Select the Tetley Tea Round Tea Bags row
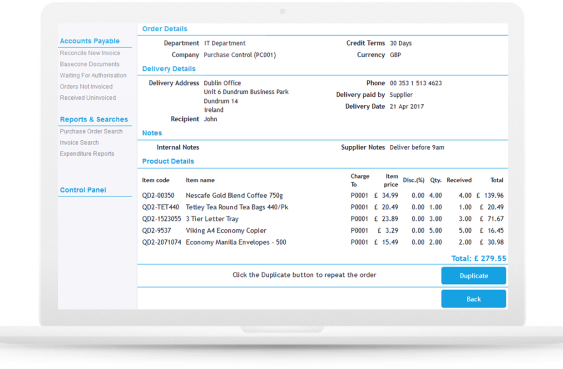Viewport: 563px width, 369px height. click(322, 207)
